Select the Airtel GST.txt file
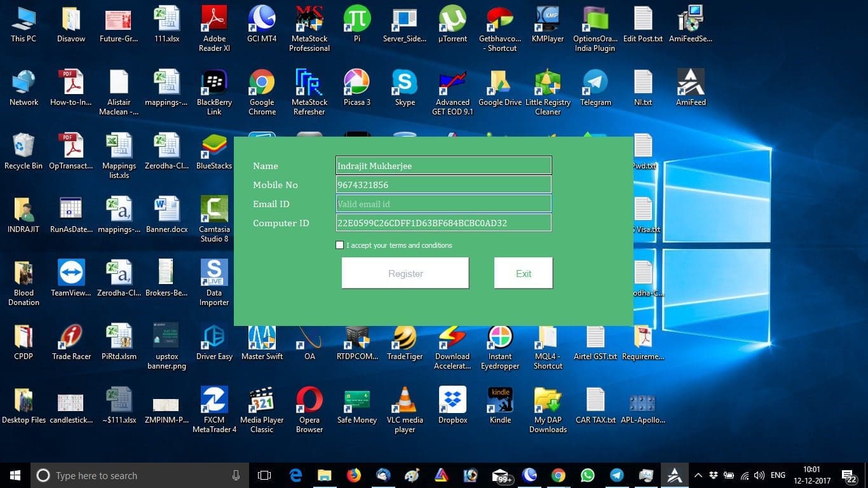868x488 pixels. (x=595, y=342)
